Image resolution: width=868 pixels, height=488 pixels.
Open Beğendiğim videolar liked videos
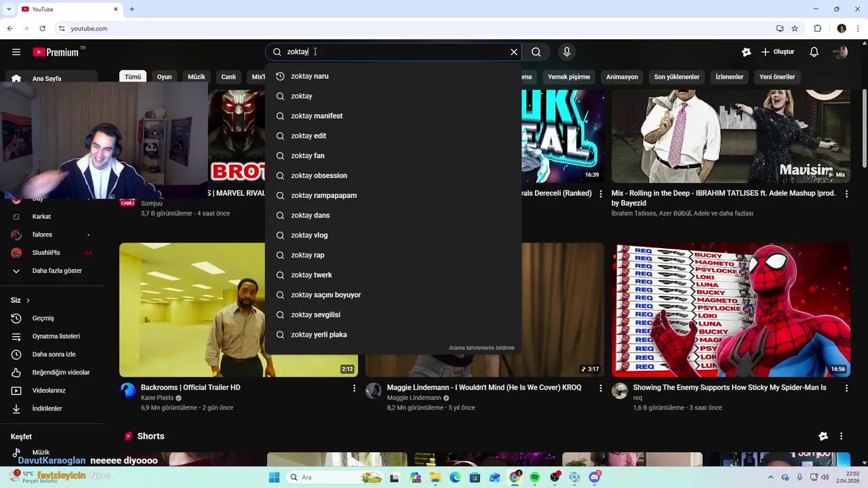pos(52,373)
